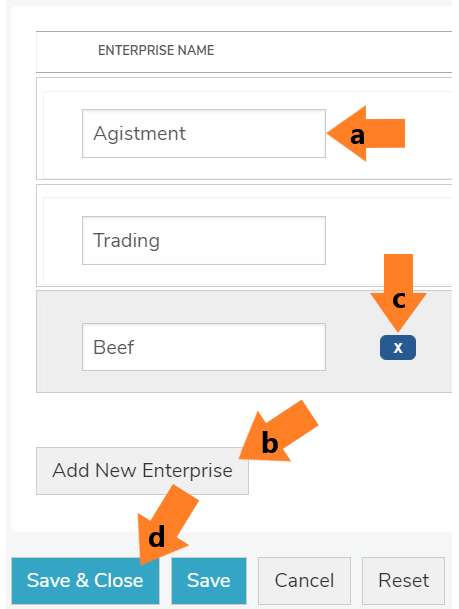
Task: Click blank space right of Add New Enterprise
Action: click(x=349, y=471)
